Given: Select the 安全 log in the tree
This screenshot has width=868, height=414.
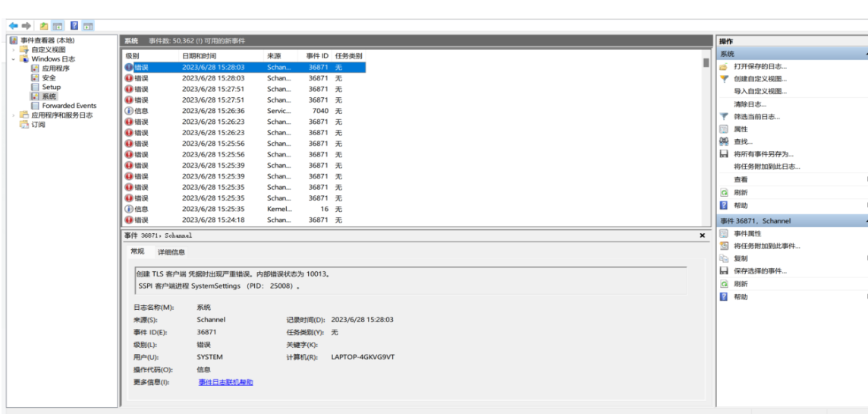Looking at the screenshot, I should pyautogui.click(x=49, y=77).
